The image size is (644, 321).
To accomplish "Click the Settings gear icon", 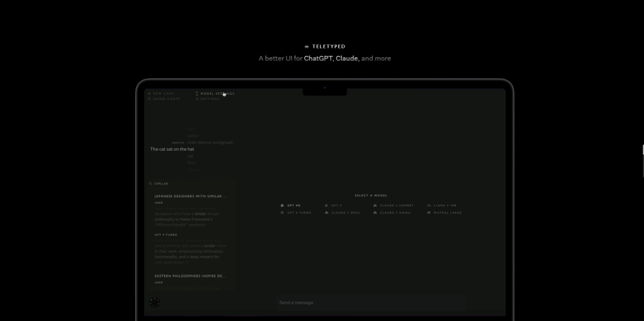I will pos(197,99).
